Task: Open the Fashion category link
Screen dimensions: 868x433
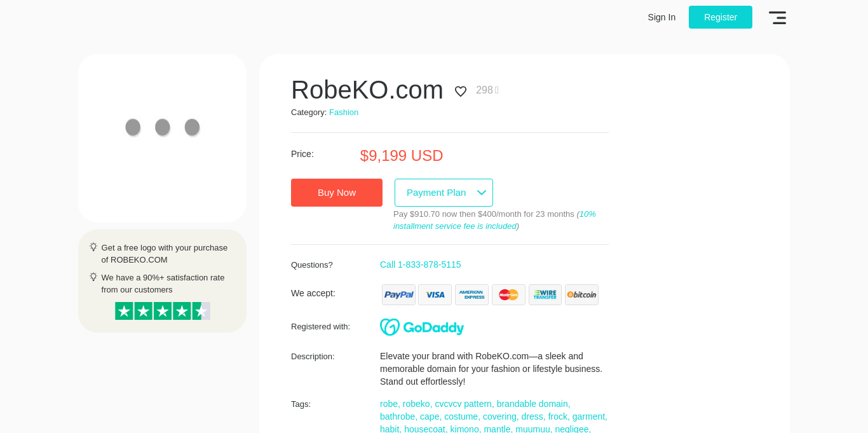Action: [344, 113]
